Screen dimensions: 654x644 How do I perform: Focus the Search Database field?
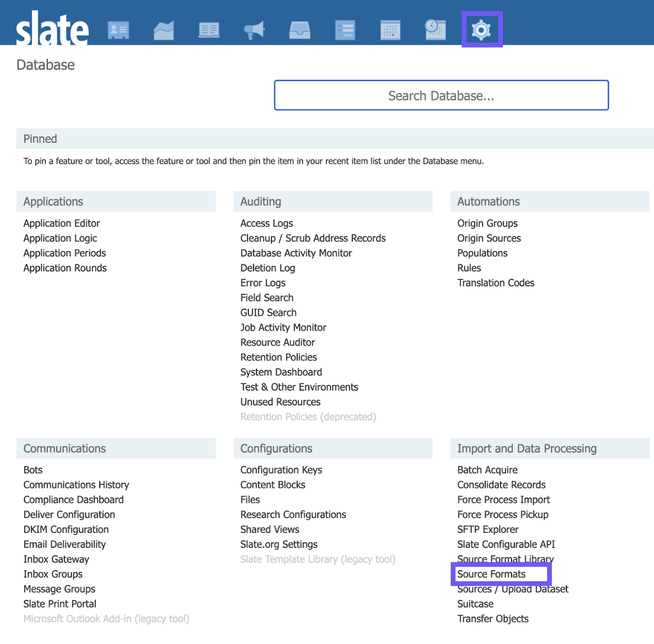(441, 95)
